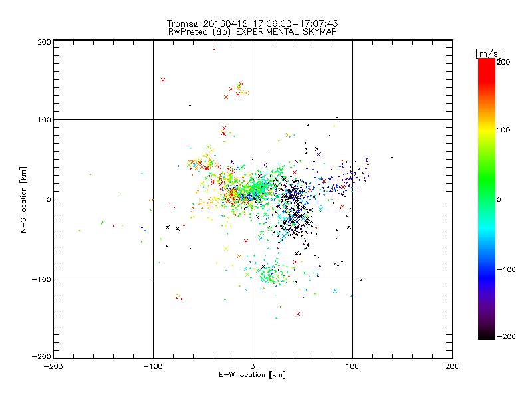Select the "E-W location [km]" x-axis label
The width and height of the screenshot is (532, 399).
[252, 374]
